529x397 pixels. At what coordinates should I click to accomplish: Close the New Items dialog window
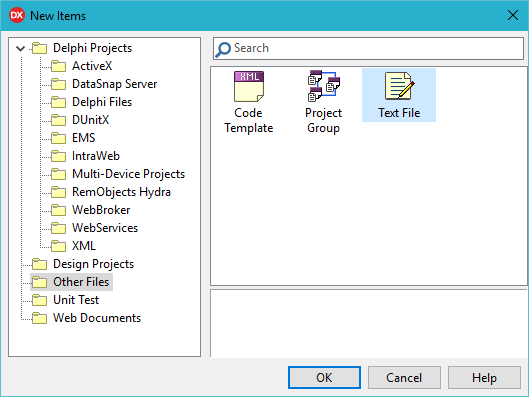pyautogui.click(x=513, y=15)
